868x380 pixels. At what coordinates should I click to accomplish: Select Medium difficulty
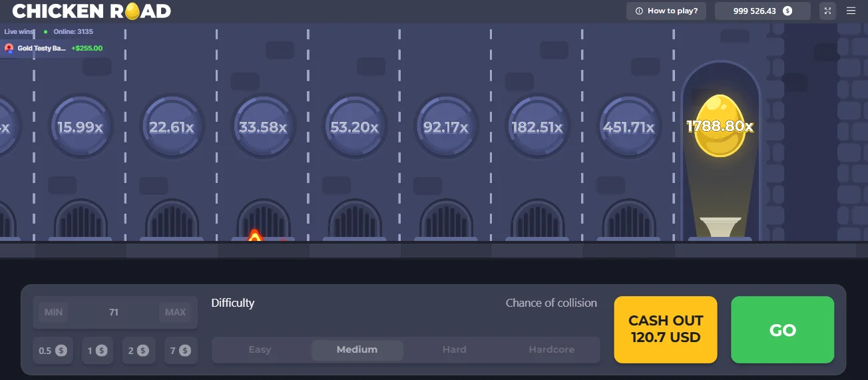[x=357, y=350]
